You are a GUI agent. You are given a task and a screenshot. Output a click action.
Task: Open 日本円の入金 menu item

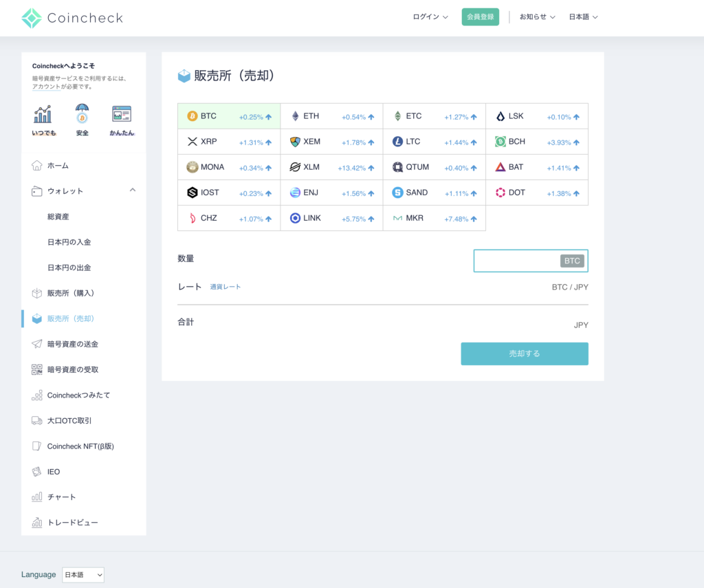69,242
